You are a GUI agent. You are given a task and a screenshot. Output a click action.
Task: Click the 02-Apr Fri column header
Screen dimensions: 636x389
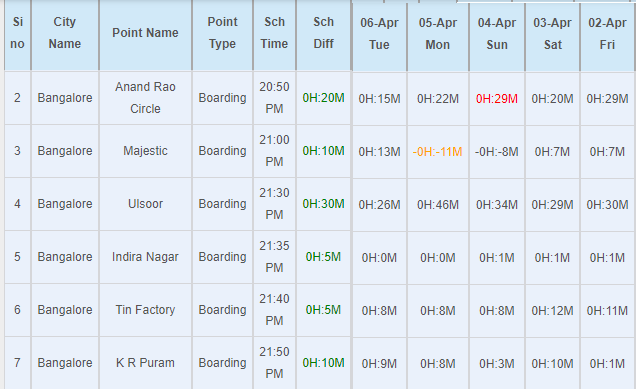click(607, 34)
